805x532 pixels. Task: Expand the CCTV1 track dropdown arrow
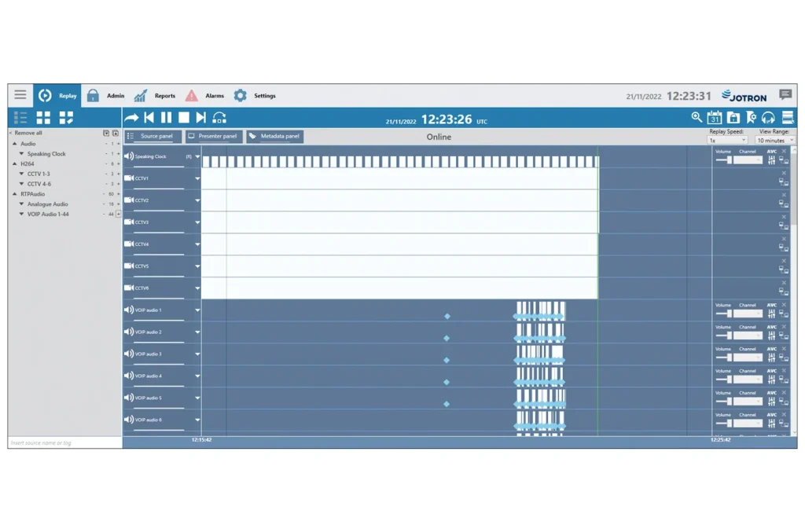tap(197, 178)
